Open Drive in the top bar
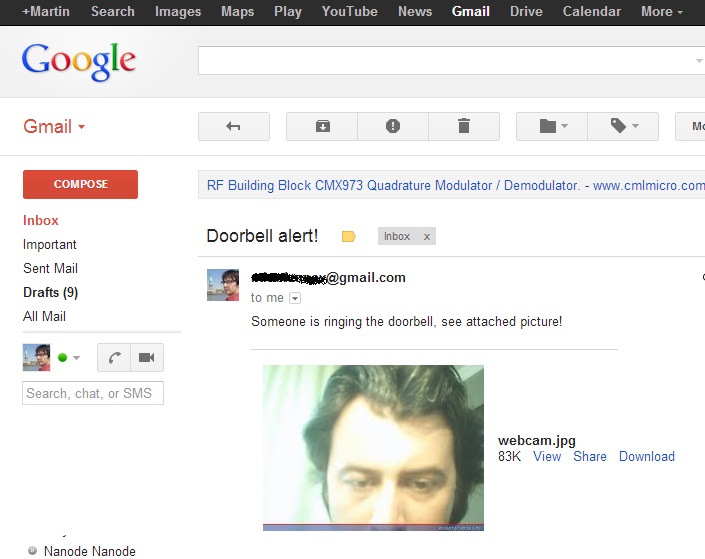This screenshot has width=705, height=559. point(527,11)
